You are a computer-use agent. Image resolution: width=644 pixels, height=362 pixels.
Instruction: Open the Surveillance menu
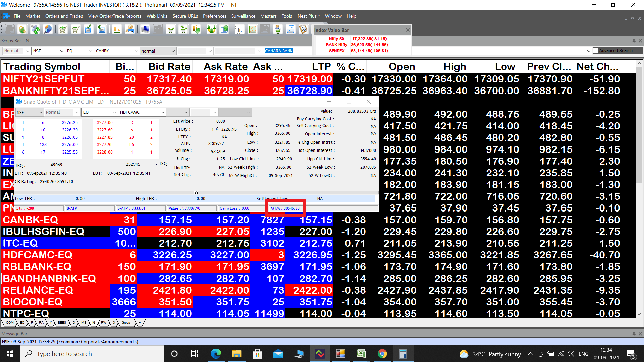(x=243, y=16)
